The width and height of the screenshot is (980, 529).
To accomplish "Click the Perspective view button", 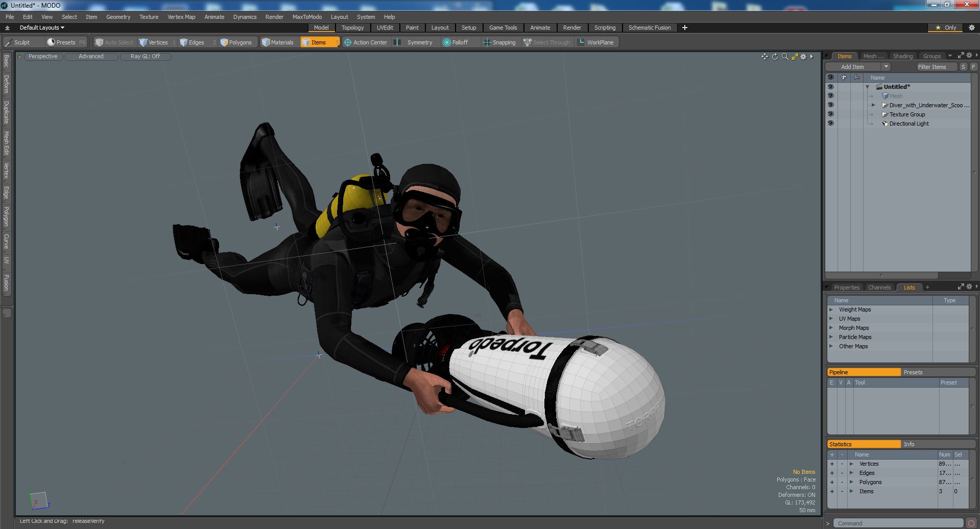I will pyautogui.click(x=43, y=57).
